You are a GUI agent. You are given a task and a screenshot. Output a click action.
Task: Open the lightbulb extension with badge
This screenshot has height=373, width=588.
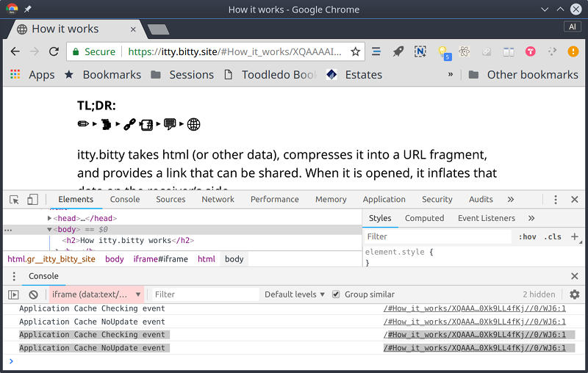click(442, 51)
